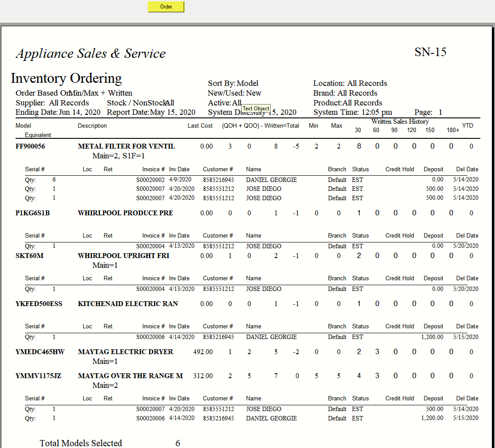Click the Model column header

23,125
